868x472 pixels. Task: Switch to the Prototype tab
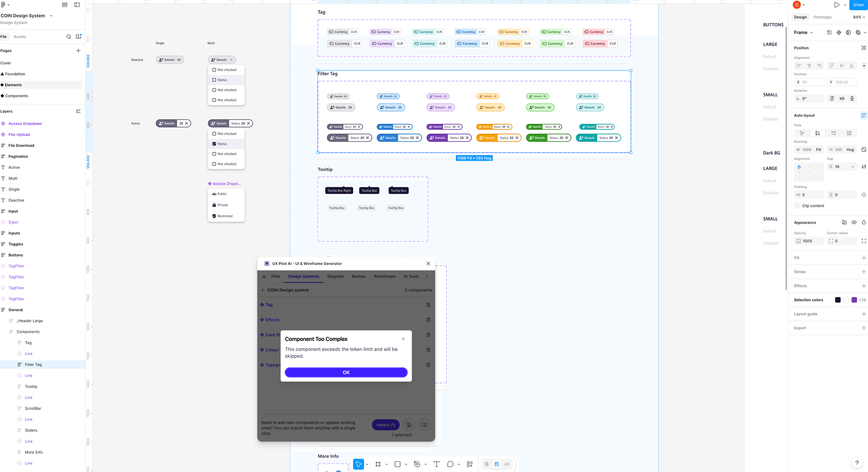[x=822, y=17]
